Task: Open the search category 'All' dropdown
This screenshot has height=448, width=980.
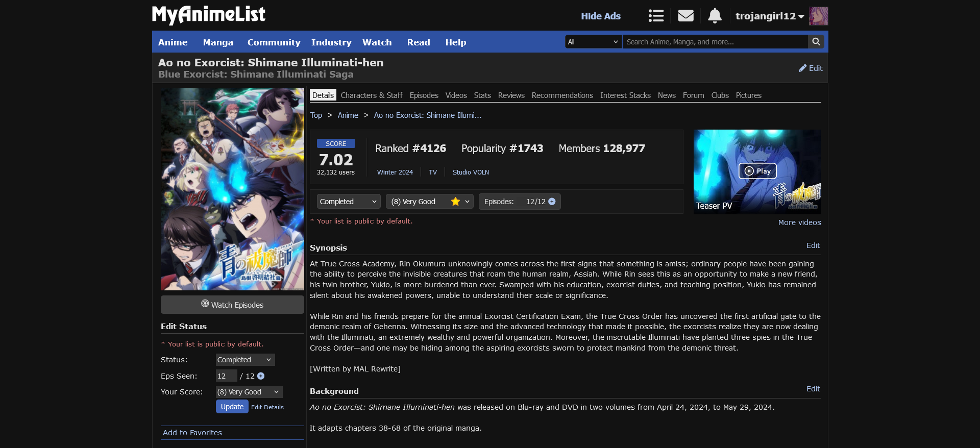Action: click(x=593, y=42)
